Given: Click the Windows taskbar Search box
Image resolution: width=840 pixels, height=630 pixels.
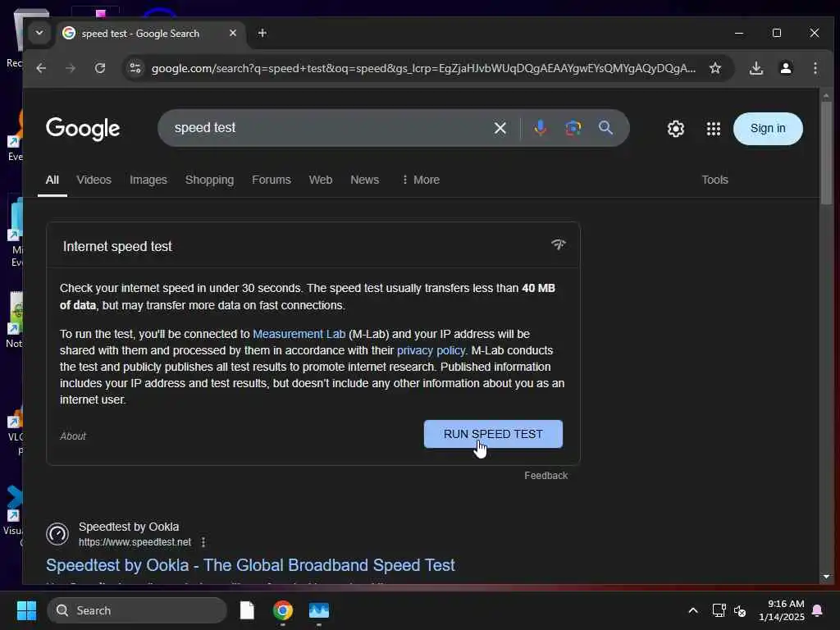Looking at the screenshot, I should click(137, 610).
